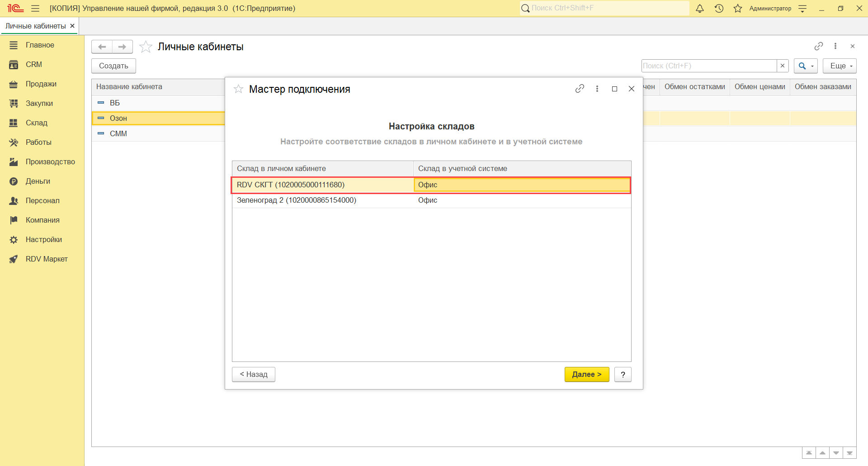This screenshot has height=466, width=868.
Task: Edit Офис cell for RDV СКГТ
Action: (x=522, y=185)
